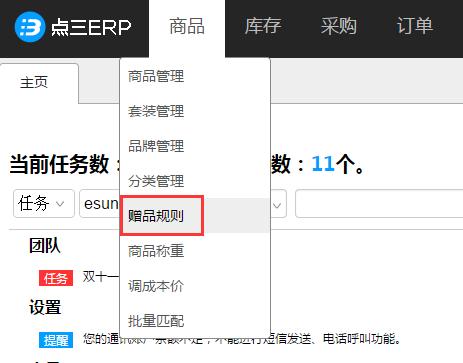Click the blue 提醒 tag
Viewport: 463px width, 363px height.
[x=56, y=340]
